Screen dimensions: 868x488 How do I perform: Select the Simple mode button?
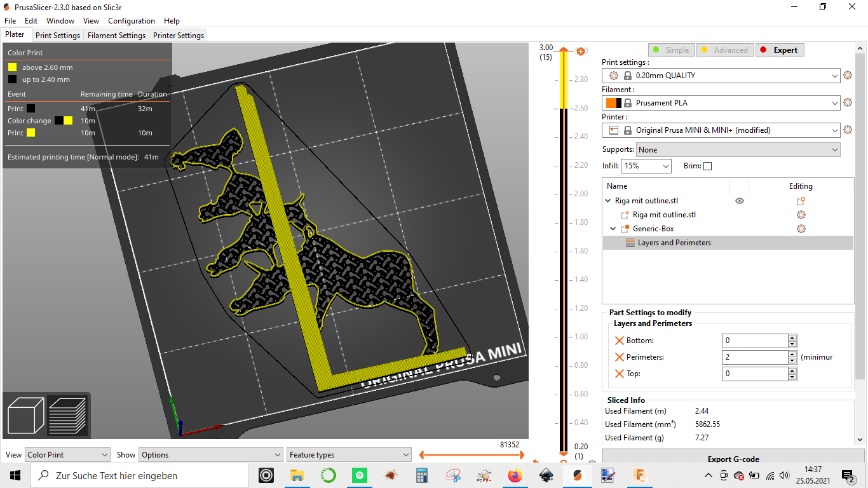[x=671, y=50]
